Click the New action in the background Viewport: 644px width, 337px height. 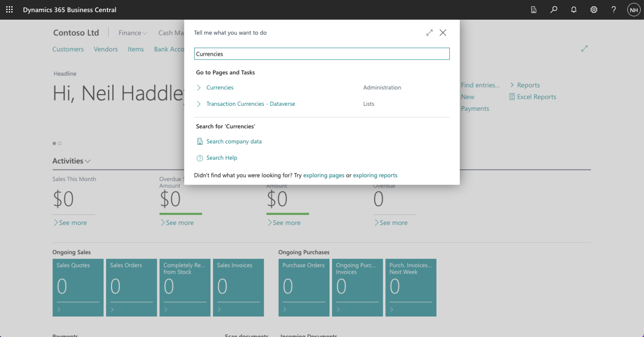[x=467, y=97]
